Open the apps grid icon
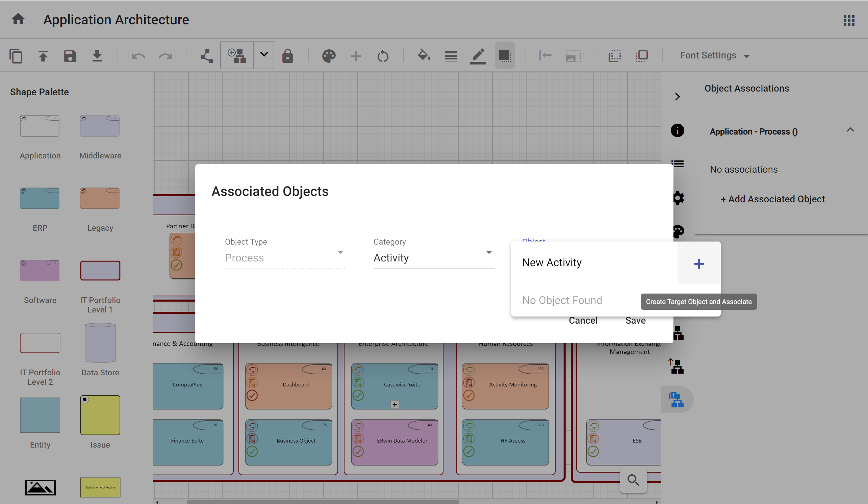Image resolution: width=868 pixels, height=504 pixels. pos(849,20)
